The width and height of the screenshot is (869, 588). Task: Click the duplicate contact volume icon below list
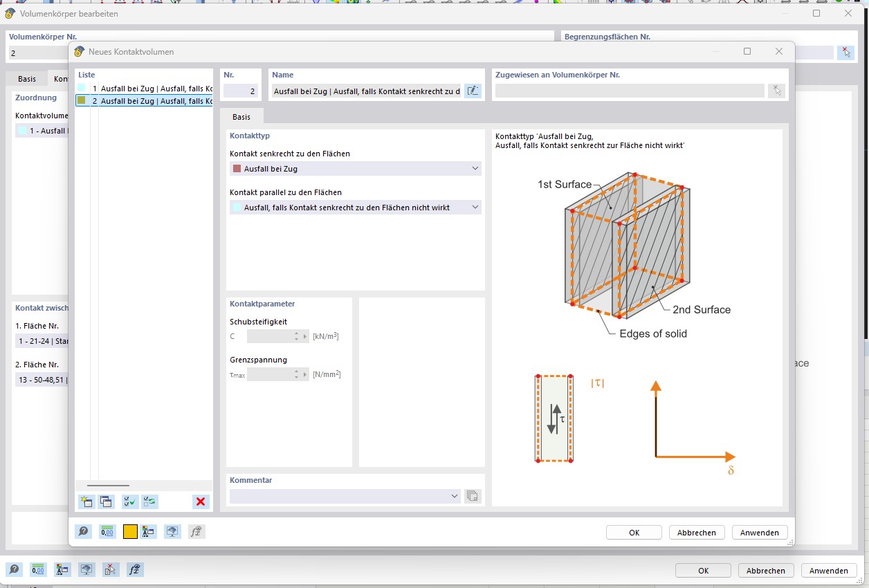[106, 502]
